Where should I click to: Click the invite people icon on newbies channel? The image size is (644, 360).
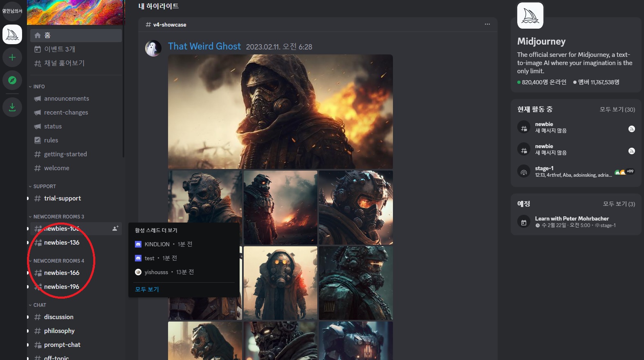point(115,228)
